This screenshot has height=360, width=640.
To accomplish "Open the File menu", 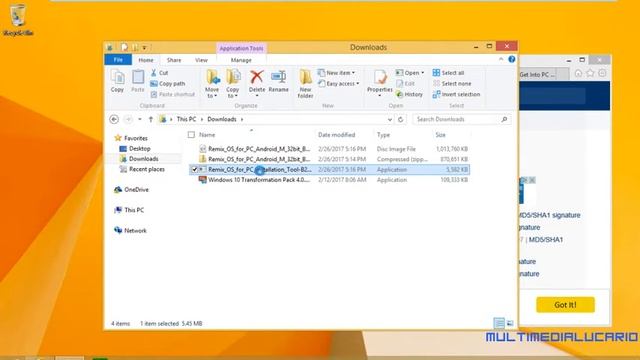I will point(118,60).
